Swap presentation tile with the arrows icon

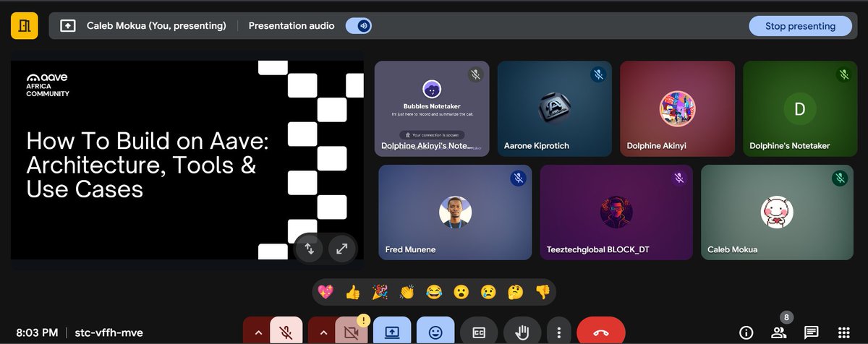[x=309, y=249]
